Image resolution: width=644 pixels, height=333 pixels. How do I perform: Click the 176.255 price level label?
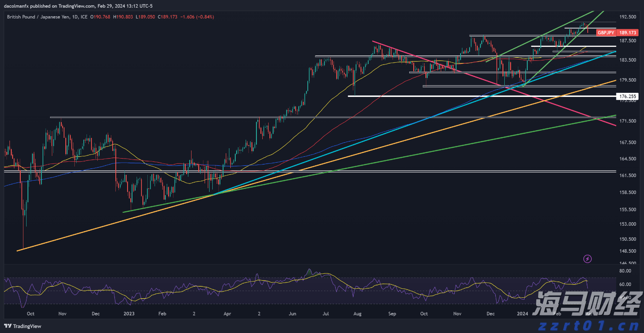point(628,96)
